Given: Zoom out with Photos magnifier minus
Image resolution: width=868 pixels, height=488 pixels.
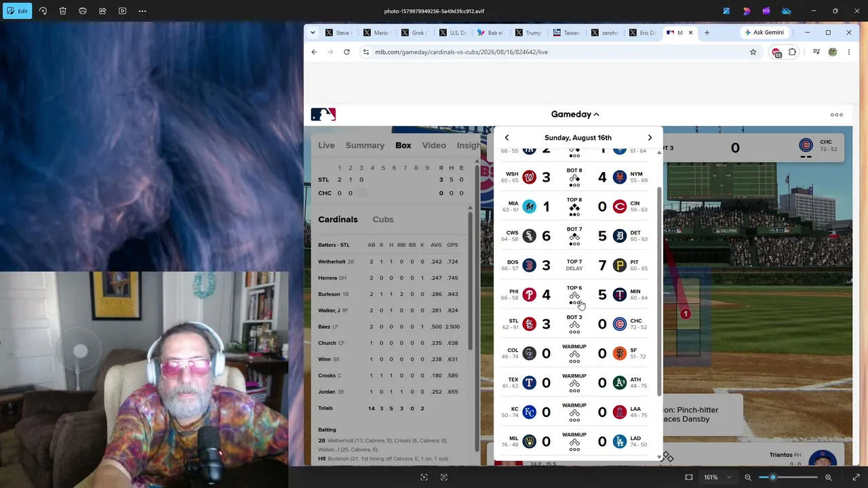Looking at the screenshot, I should point(748,477).
